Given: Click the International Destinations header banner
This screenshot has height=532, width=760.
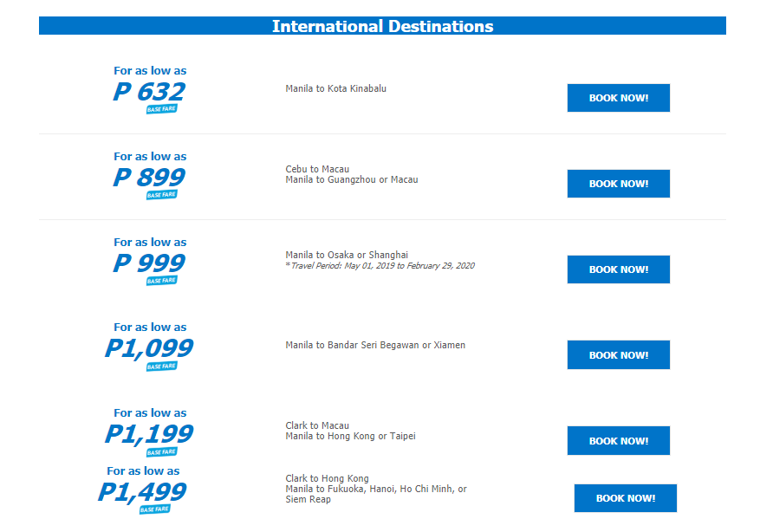Looking at the screenshot, I should [x=382, y=26].
